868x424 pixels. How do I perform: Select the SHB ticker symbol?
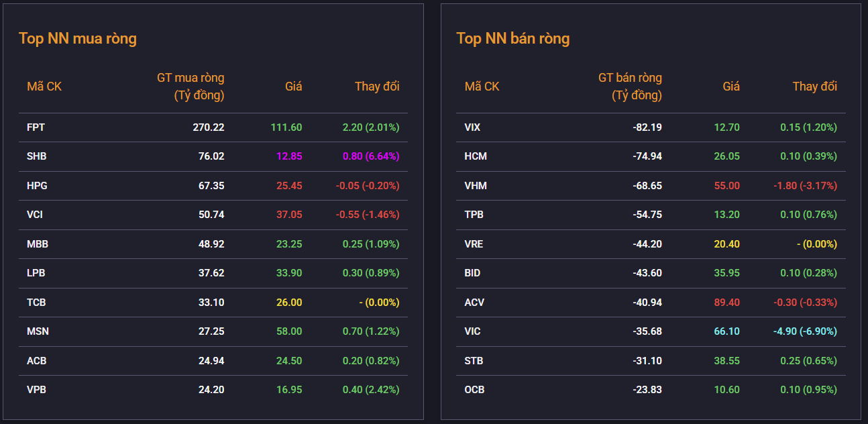pyautogui.click(x=37, y=156)
